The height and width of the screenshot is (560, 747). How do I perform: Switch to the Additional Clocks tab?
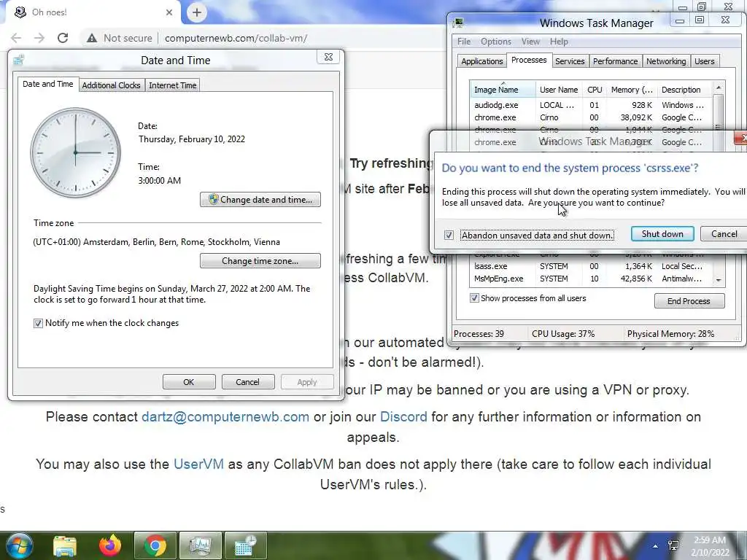point(111,85)
